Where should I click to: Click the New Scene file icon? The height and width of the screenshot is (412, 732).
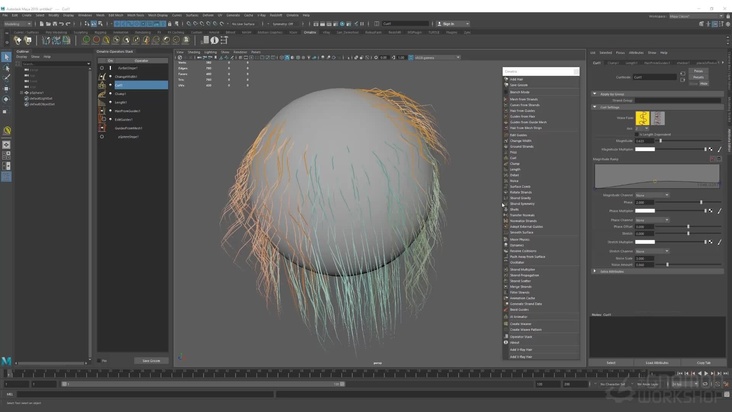(x=42, y=24)
